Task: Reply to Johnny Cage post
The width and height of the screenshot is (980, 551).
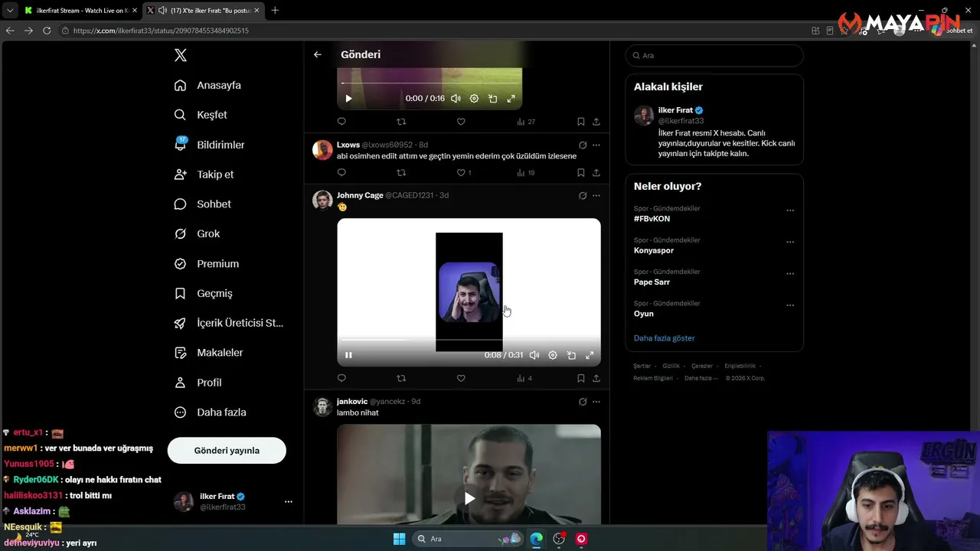Action: [341, 378]
